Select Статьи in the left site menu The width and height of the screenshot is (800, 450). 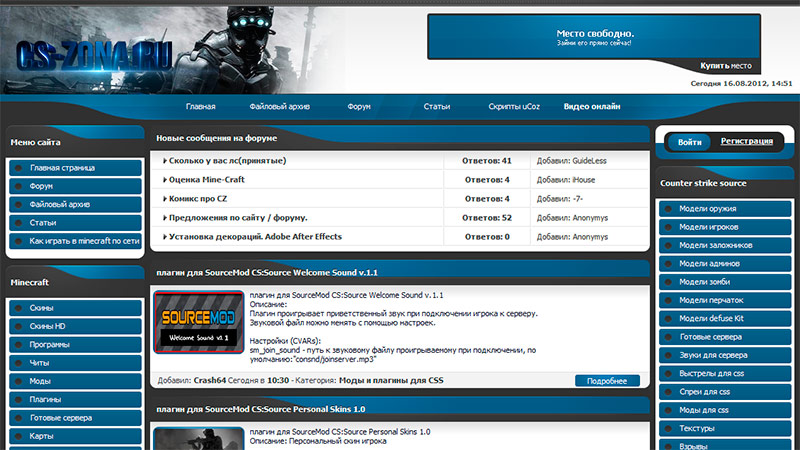[x=75, y=223]
